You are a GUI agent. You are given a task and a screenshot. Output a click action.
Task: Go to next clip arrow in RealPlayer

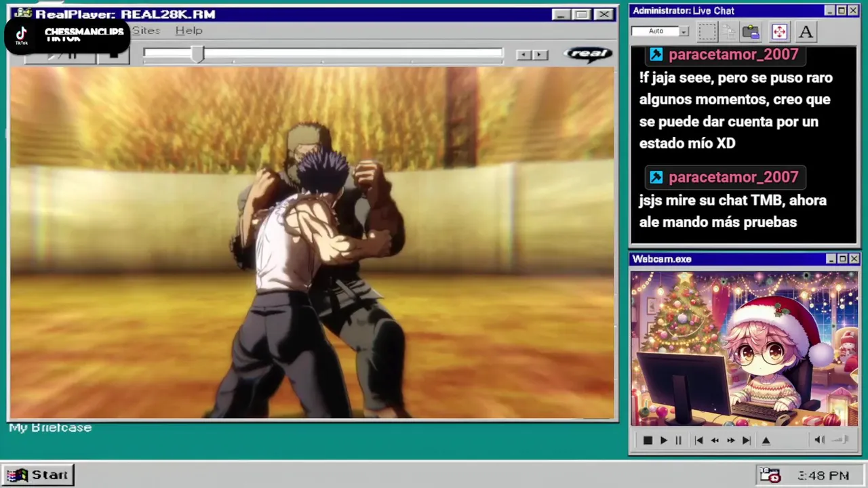pos(540,55)
